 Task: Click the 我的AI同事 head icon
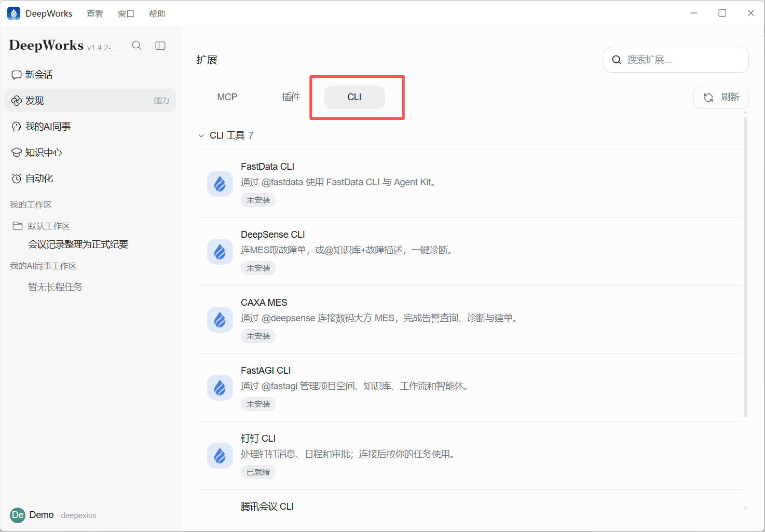click(17, 127)
